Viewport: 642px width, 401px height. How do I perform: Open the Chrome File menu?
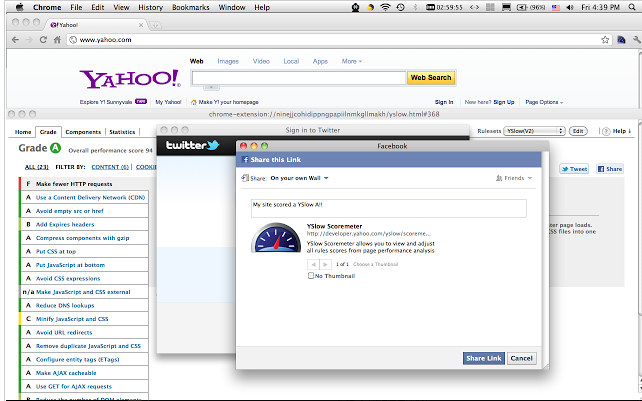click(76, 7)
